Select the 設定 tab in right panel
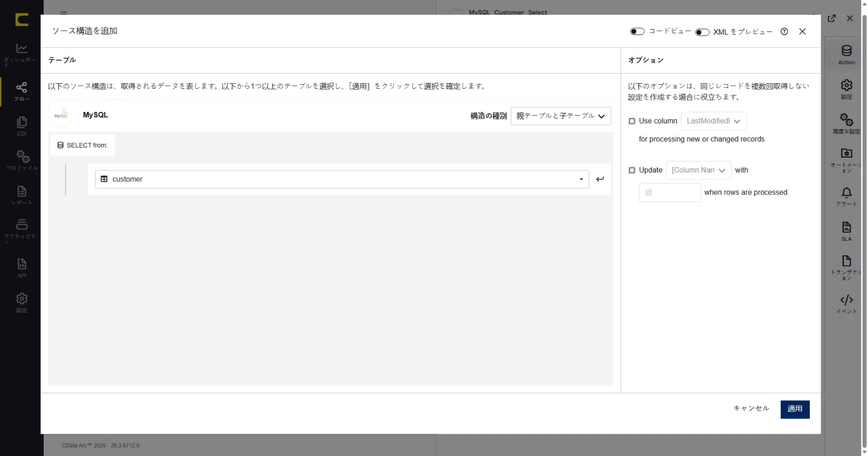Screen dimensions: 868x456 (x=846, y=89)
